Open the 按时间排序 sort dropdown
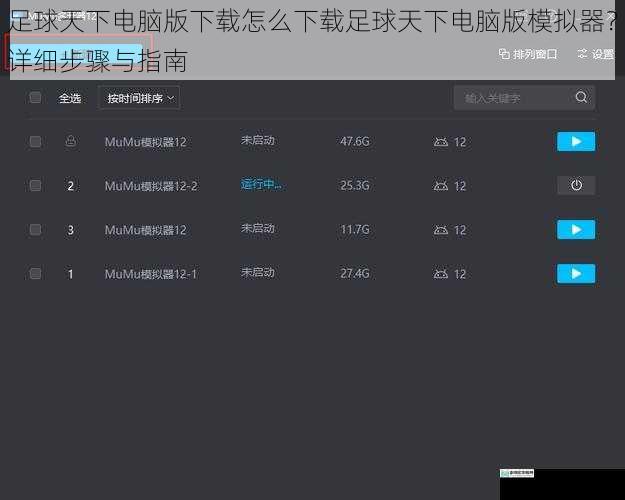The width and height of the screenshot is (625, 500). pos(139,98)
